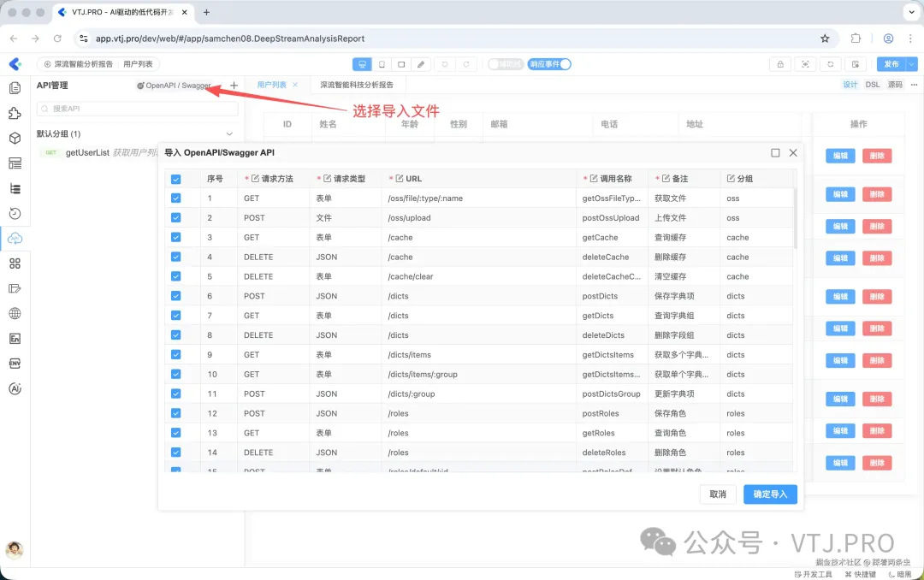Close the 用户列表 tab
Viewport: 924px width, 580px height.
pyautogui.click(x=295, y=85)
